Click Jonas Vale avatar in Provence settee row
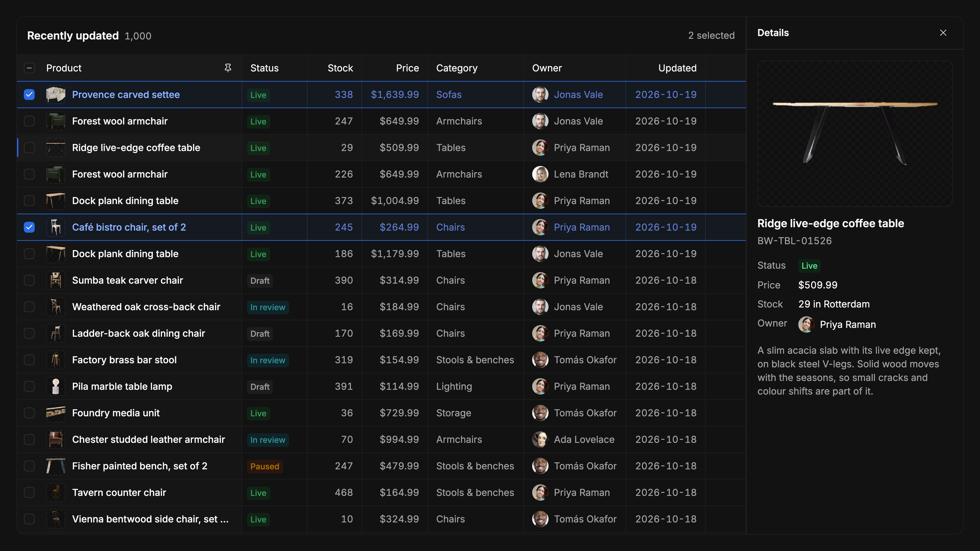 pos(540,95)
